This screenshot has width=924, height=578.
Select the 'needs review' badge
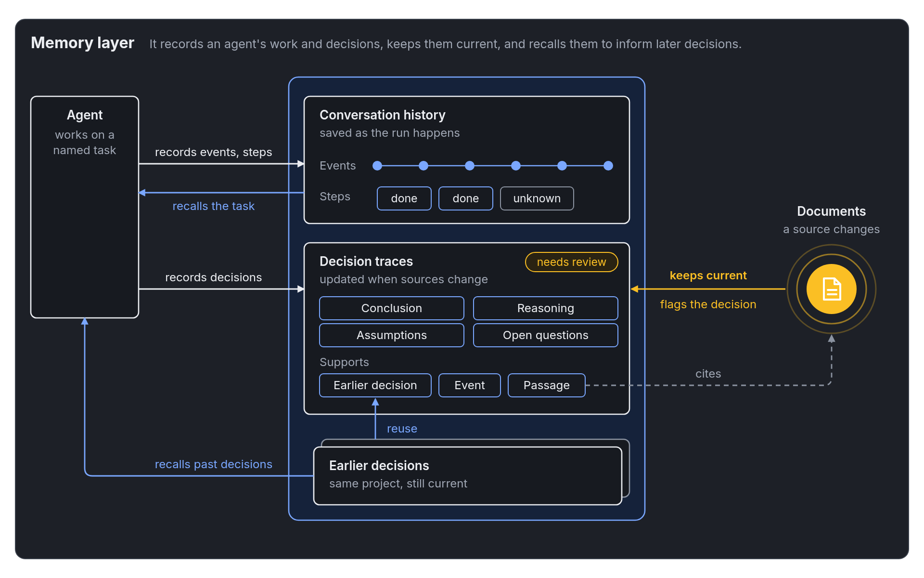coord(571,262)
